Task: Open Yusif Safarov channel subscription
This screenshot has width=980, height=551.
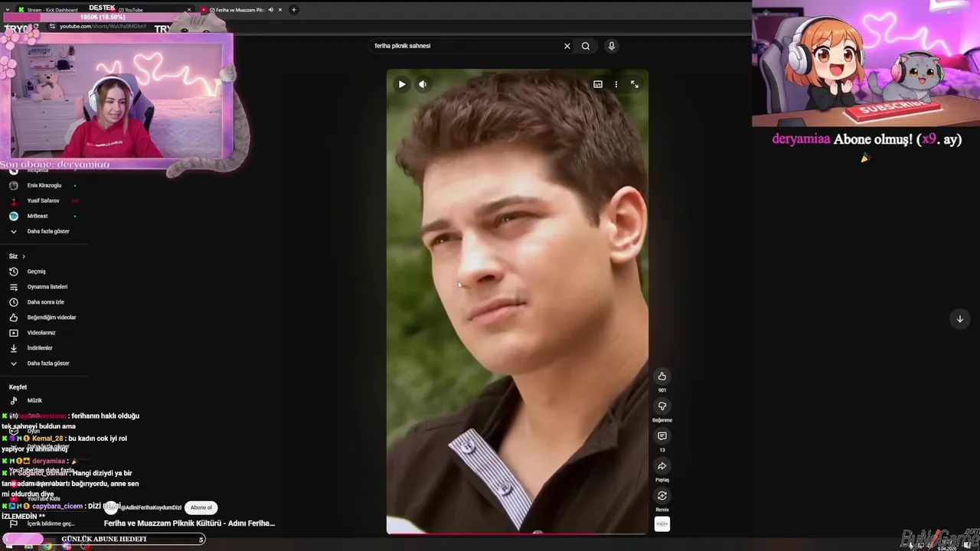Action: [x=44, y=201]
